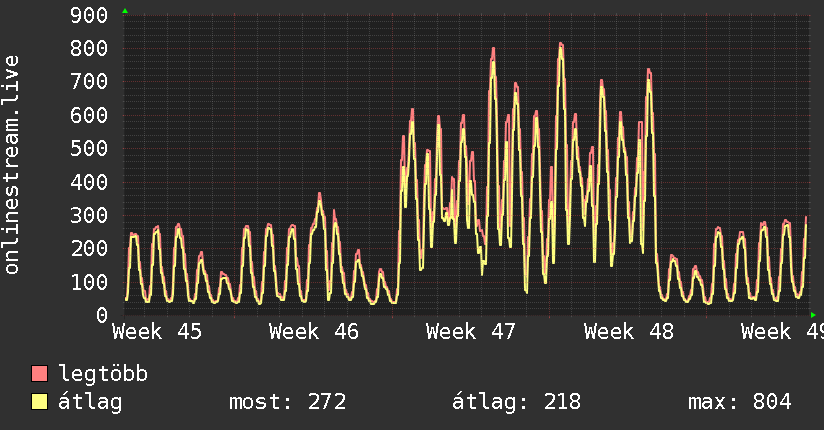Click the 300 y-axis label

(89, 215)
